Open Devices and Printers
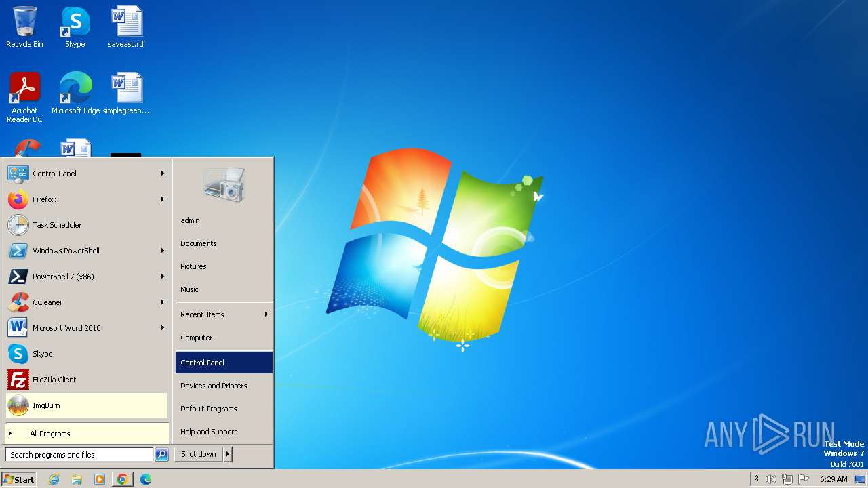868x488 pixels. 224,386
